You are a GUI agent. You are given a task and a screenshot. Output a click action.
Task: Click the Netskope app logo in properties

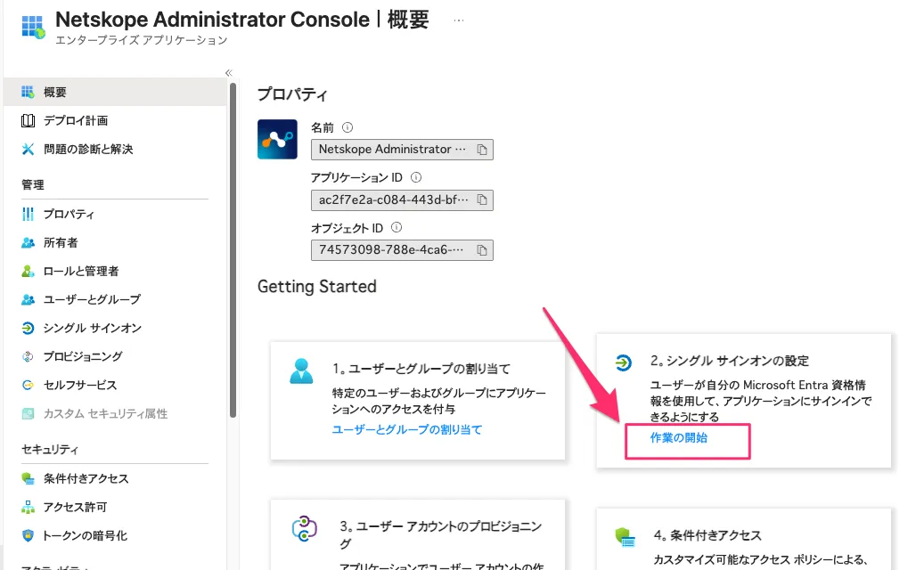[x=277, y=140]
